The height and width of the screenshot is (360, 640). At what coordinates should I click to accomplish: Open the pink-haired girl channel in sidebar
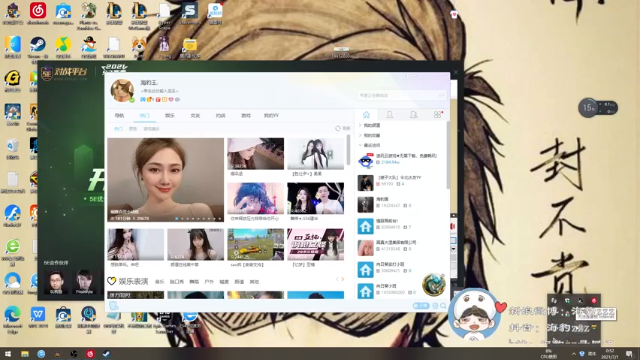pos(365,248)
